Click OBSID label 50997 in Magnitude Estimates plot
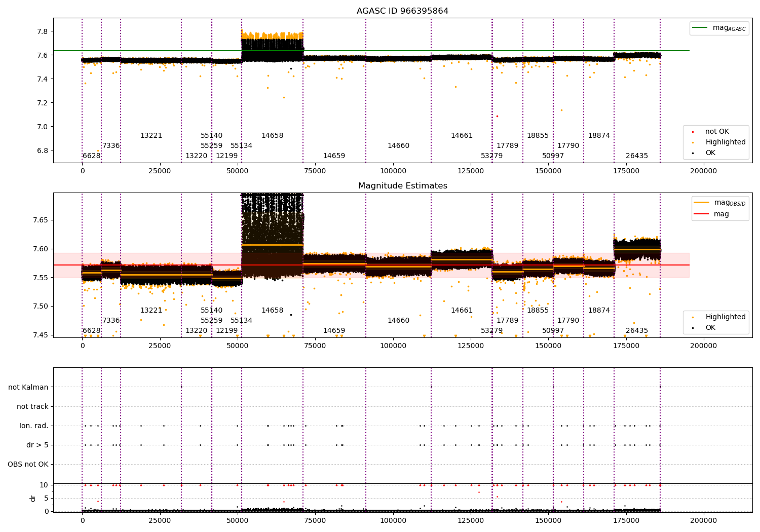The height and width of the screenshot is (532, 760). [x=553, y=331]
